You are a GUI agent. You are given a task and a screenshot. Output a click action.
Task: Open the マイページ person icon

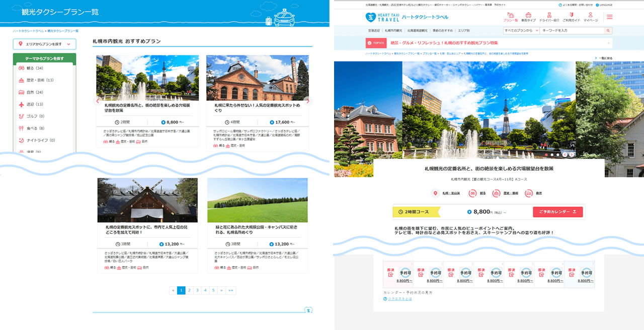(591, 17)
